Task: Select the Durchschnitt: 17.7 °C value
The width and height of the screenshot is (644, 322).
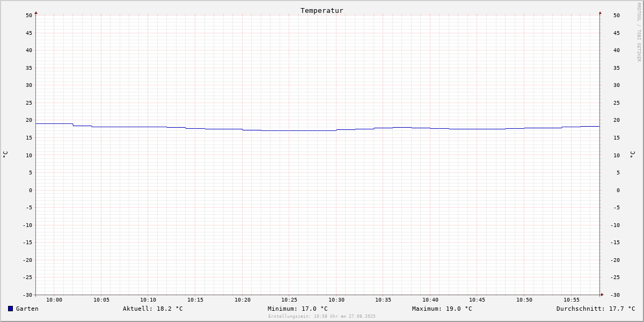Action: point(596,309)
